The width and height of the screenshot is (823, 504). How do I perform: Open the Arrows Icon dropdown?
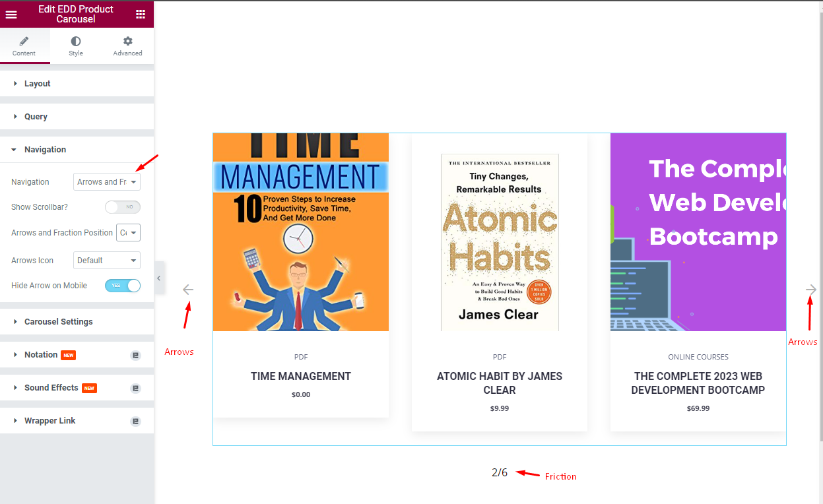[106, 260]
